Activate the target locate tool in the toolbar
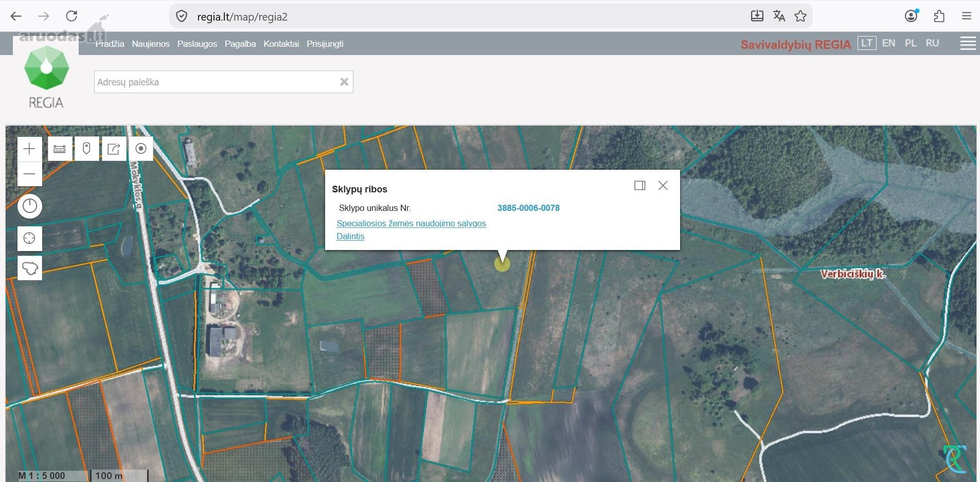The width and height of the screenshot is (980, 482). 141,149
